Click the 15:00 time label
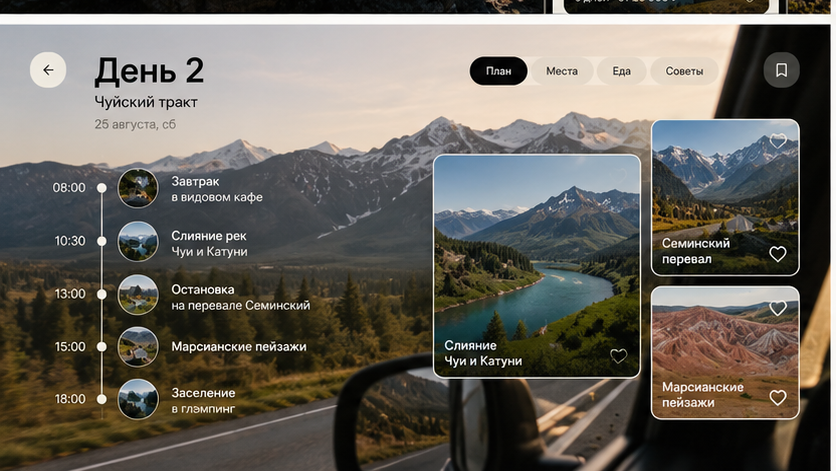 (70, 347)
